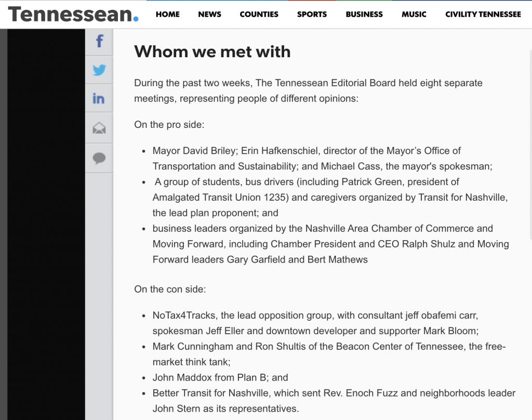The height and width of the screenshot is (420, 532).
Task: Click the headline 'Whom we met with'
Action: coord(212,52)
